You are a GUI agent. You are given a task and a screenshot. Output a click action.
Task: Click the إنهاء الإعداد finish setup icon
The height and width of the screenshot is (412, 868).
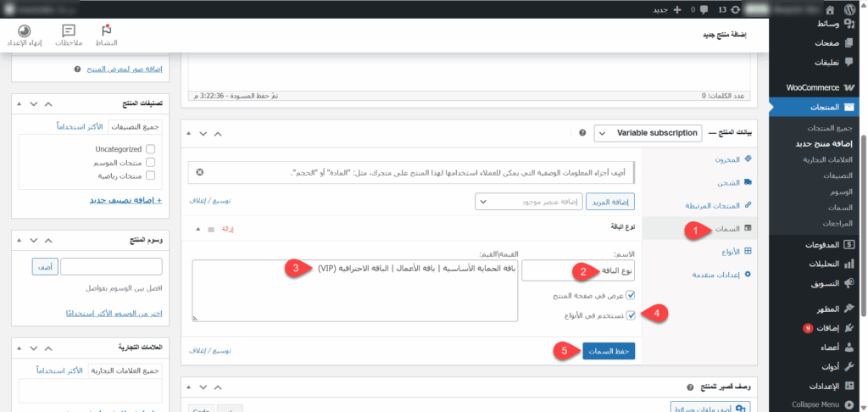[x=25, y=34]
